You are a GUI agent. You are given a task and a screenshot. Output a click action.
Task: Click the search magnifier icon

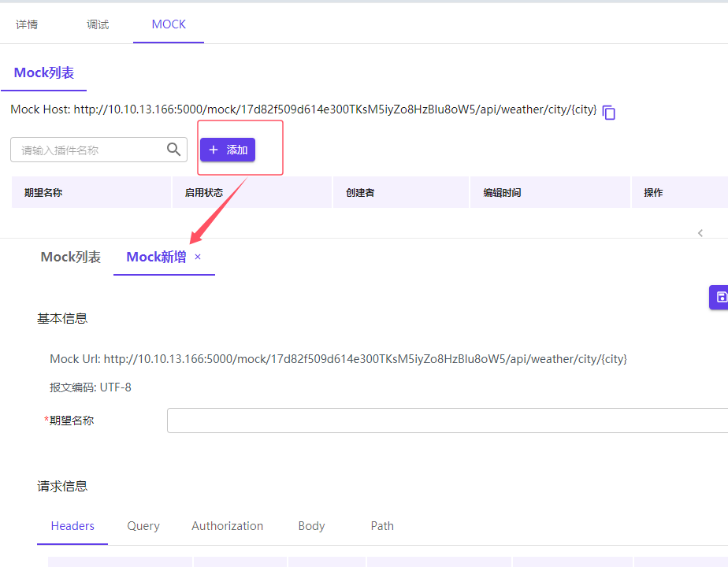pyautogui.click(x=173, y=150)
